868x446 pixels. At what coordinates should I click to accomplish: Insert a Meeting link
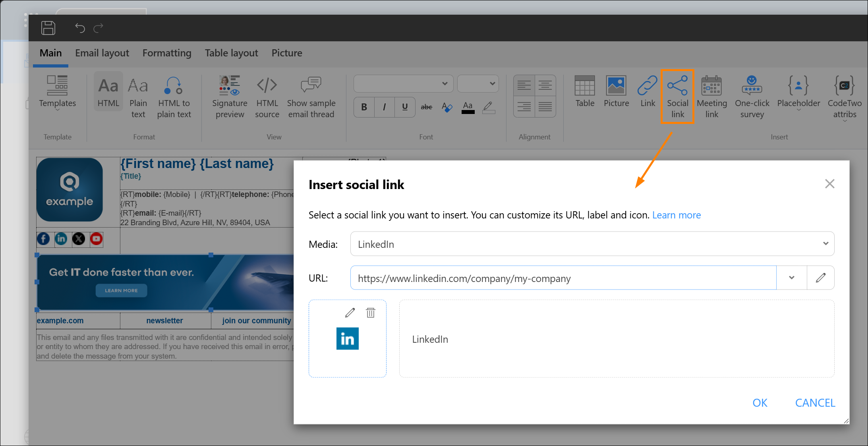click(711, 97)
